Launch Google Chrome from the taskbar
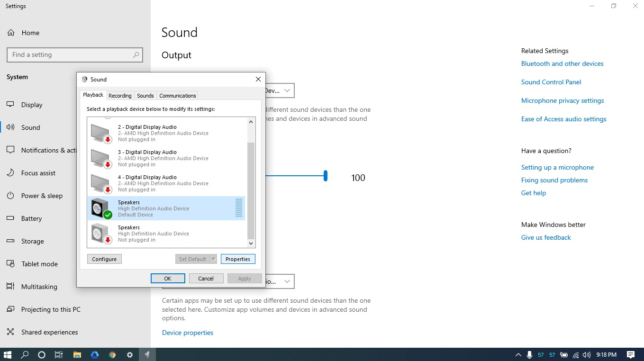 point(112,354)
